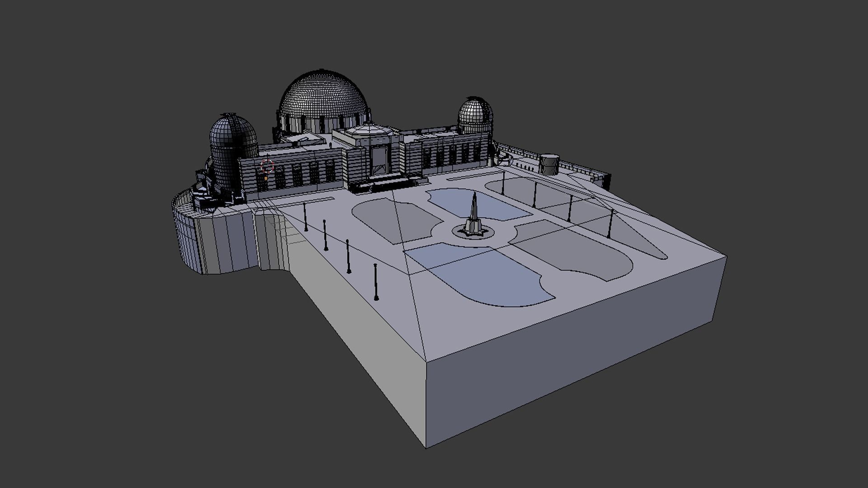Click the orange object origin dot

coord(266,178)
